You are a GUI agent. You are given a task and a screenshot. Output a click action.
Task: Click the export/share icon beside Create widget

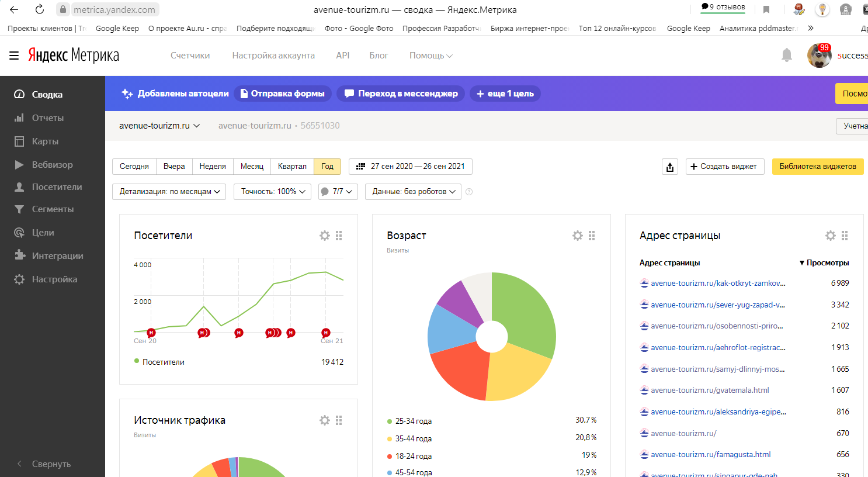point(670,167)
